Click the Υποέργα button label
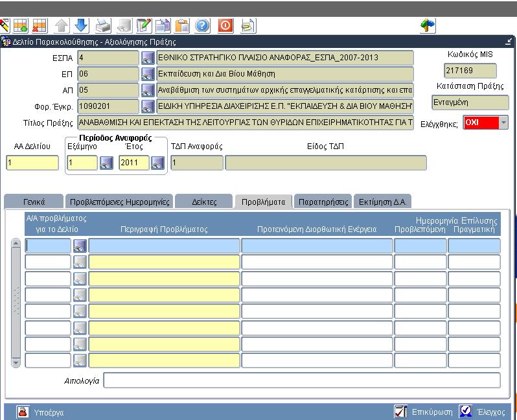Screen dimensions: 517x420 point(49,412)
